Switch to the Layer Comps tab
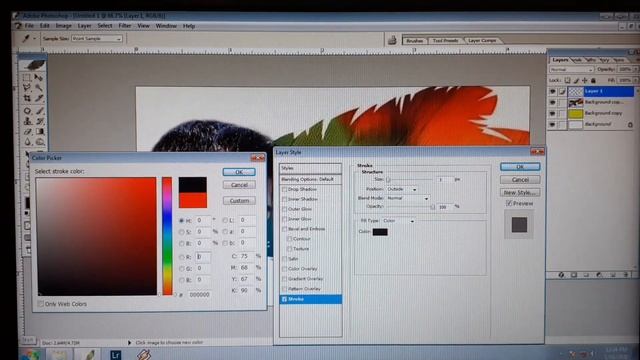 coord(482,40)
